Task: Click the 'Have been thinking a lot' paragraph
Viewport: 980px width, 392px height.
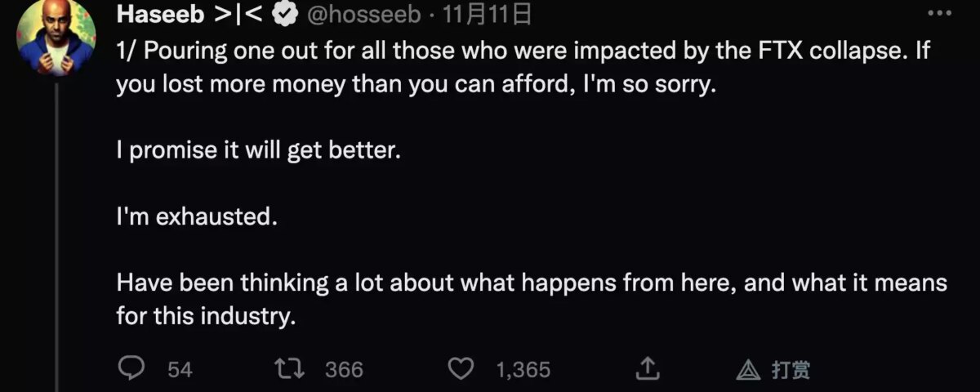Action: (532, 300)
